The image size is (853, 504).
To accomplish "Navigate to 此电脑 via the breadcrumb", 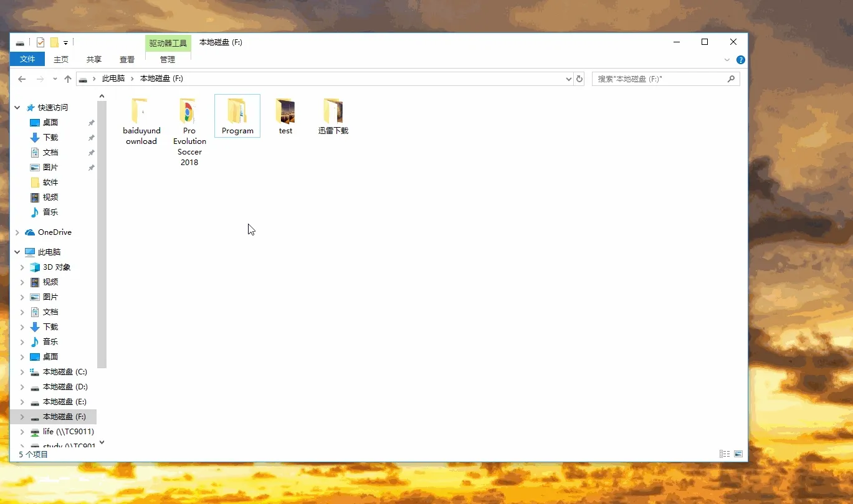I will click(113, 78).
